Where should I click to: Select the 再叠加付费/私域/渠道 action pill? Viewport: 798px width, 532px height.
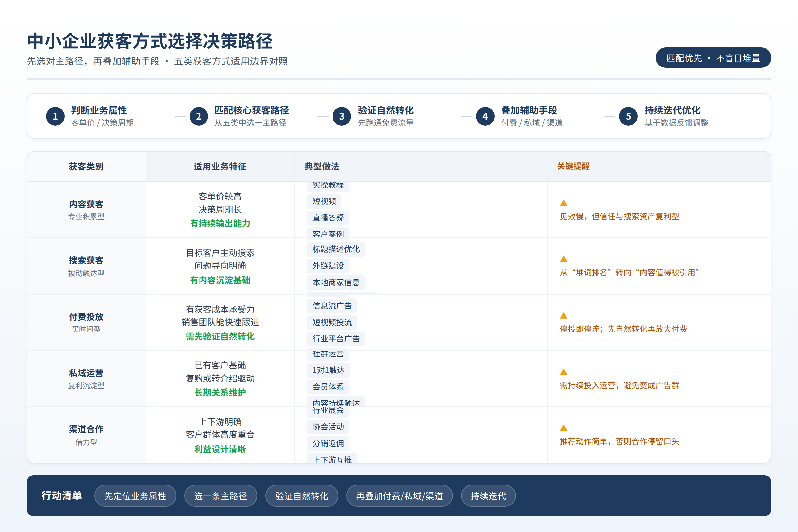coord(399,496)
